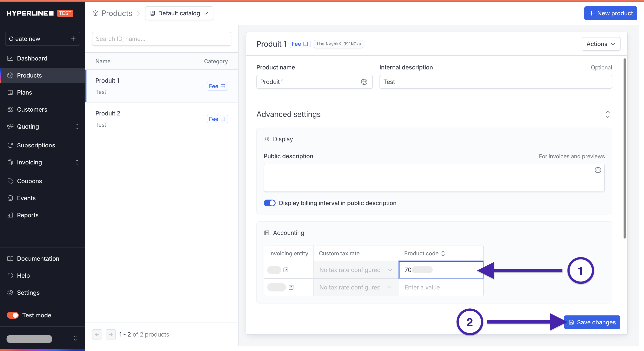Click the Products breadcrumb cube icon
Image resolution: width=644 pixels, height=351 pixels.
95,13
